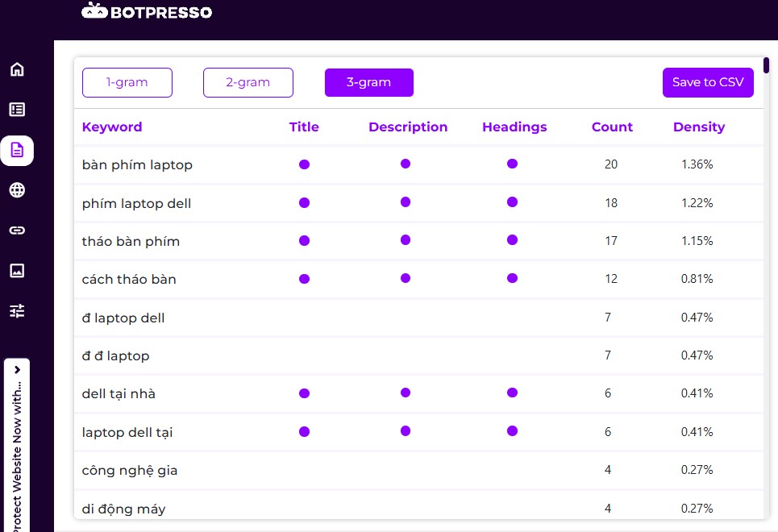Click the Botpresso logo
Screen dimensions: 778x532
[147, 11]
